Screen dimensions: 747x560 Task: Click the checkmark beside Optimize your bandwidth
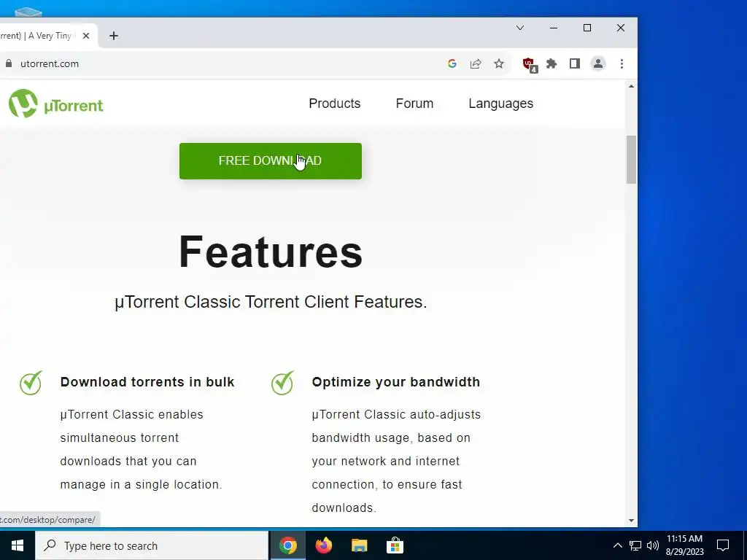tap(282, 383)
